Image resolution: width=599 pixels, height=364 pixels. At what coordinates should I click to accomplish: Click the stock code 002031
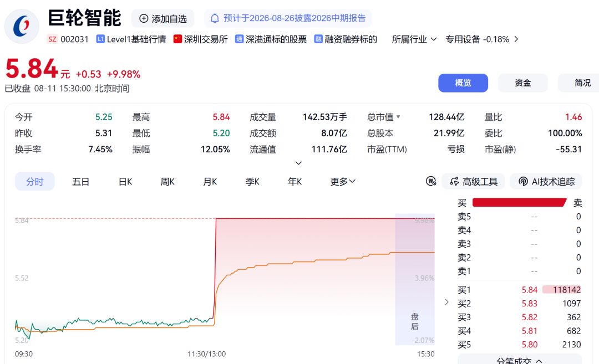(74, 39)
